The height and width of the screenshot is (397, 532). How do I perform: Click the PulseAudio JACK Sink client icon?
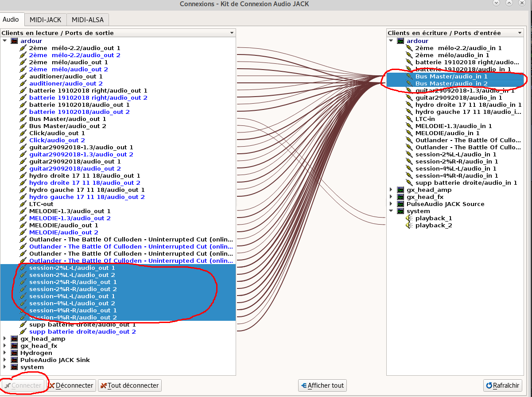click(14, 360)
